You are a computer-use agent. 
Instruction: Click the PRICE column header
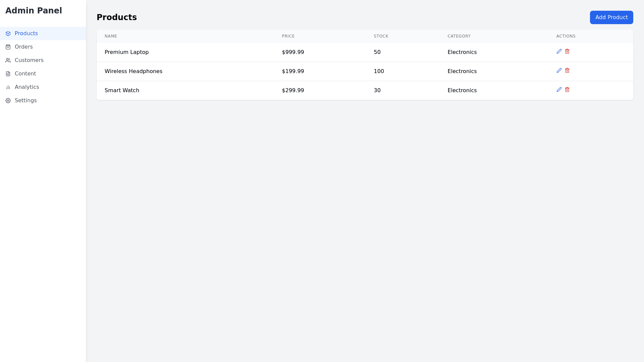tap(288, 36)
